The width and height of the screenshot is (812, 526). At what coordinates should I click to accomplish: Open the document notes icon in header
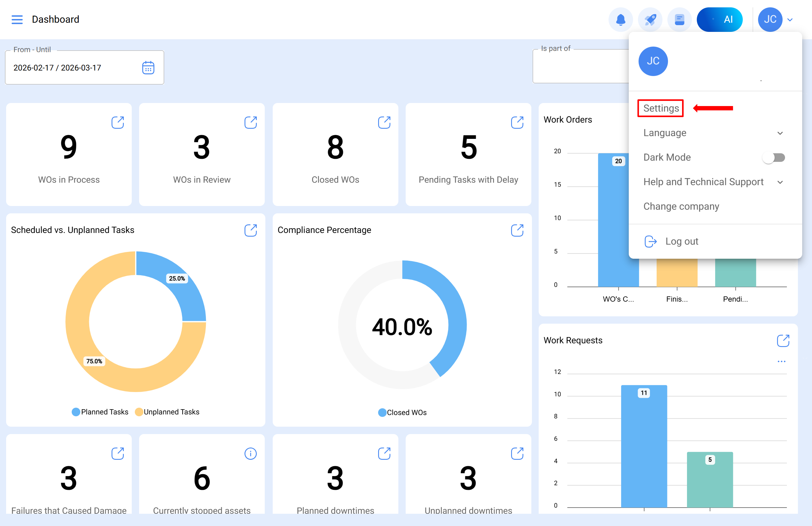point(679,19)
